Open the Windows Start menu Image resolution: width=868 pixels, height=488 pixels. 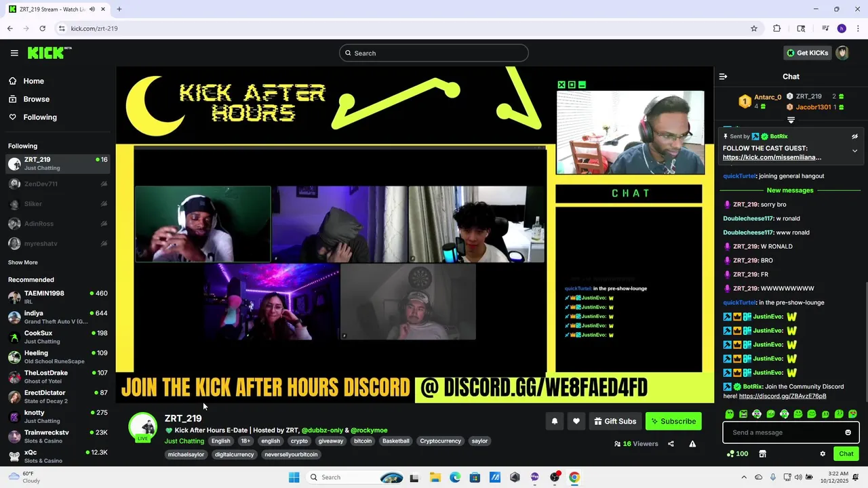(x=294, y=477)
